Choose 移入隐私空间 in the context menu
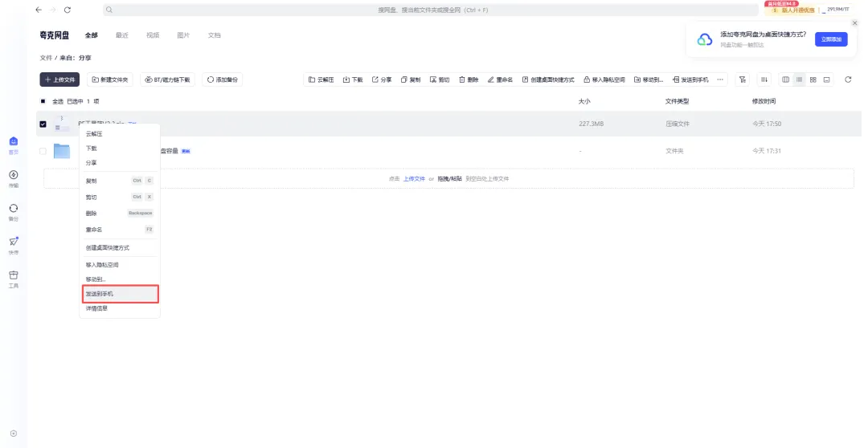868x448 pixels. [x=120, y=265]
